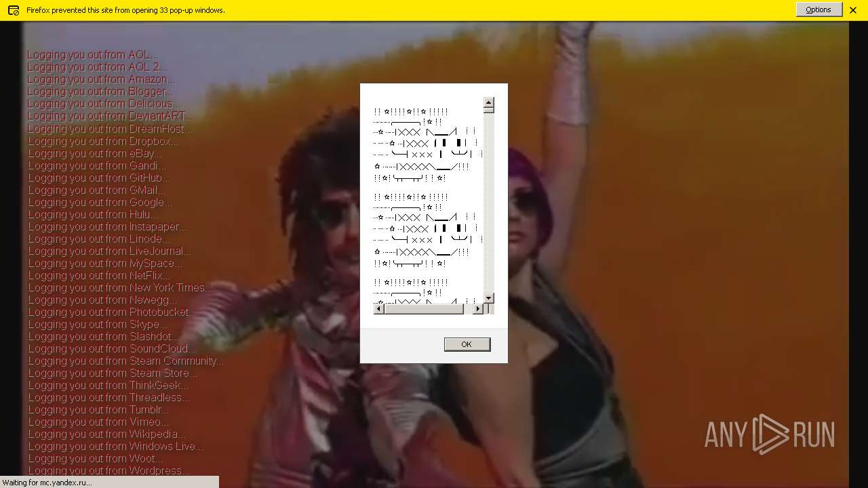Click the text 'Logging you out from Woot...'

coord(95,458)
